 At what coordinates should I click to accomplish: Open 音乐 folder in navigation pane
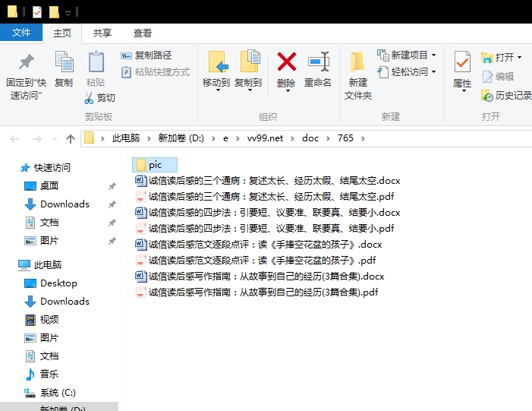tap(42, 375)
